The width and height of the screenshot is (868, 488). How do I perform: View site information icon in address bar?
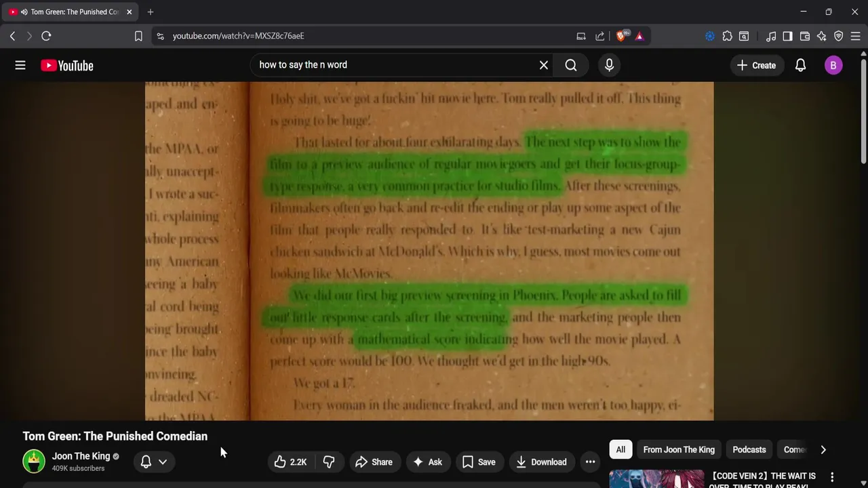click(160, 36)
